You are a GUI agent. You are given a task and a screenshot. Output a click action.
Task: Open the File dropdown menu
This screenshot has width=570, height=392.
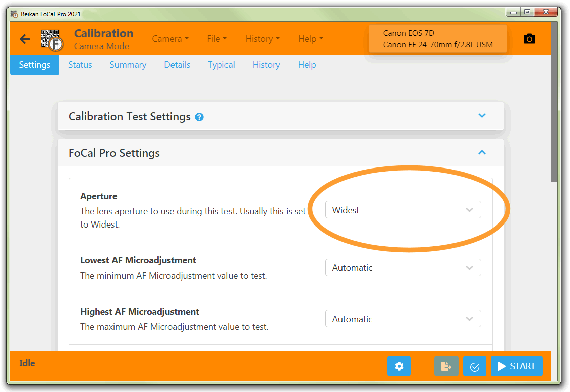(217, 38)
